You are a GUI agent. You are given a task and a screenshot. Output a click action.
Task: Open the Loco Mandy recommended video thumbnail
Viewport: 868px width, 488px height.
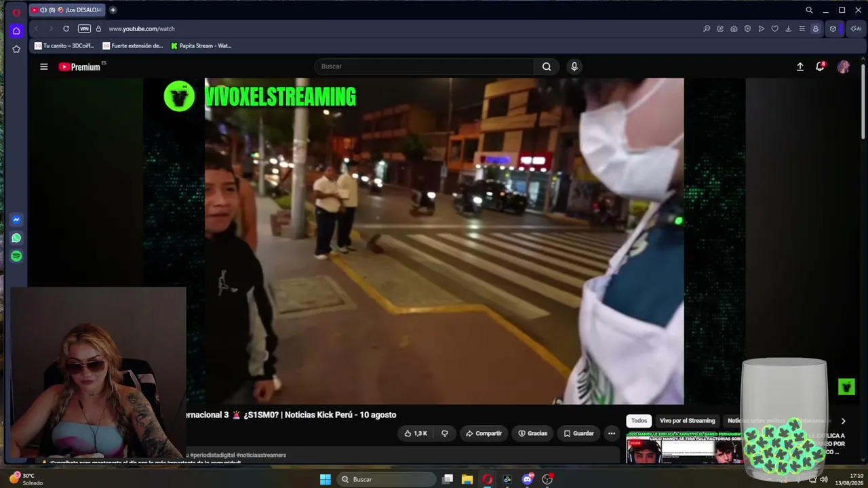point(684,447)
